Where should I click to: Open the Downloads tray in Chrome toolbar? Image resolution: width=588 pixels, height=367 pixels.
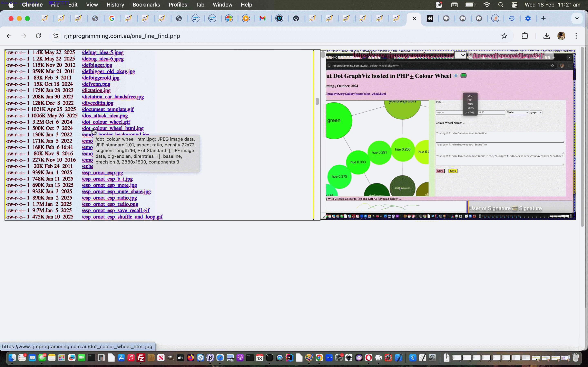click(x=546, y=36)
